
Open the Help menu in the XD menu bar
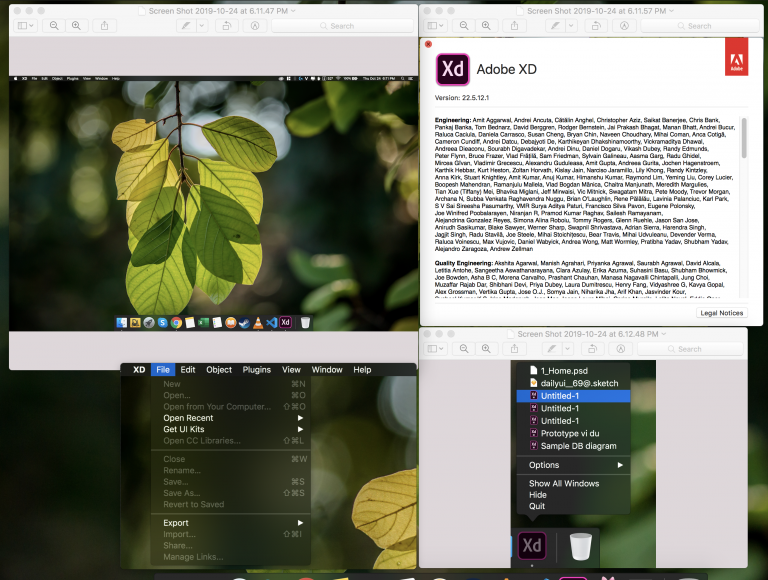point(362,370)
